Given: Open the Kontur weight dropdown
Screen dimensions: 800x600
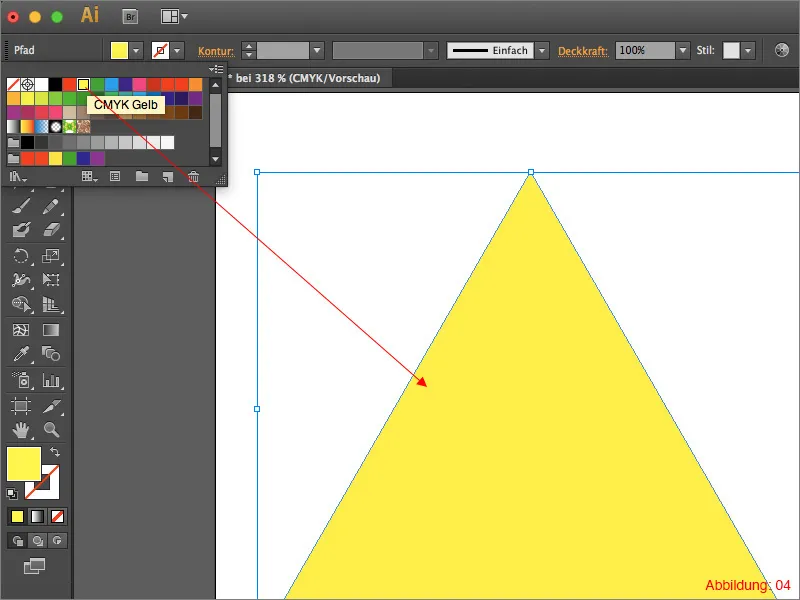Looking at the screenshot, I should pos(317,51).
